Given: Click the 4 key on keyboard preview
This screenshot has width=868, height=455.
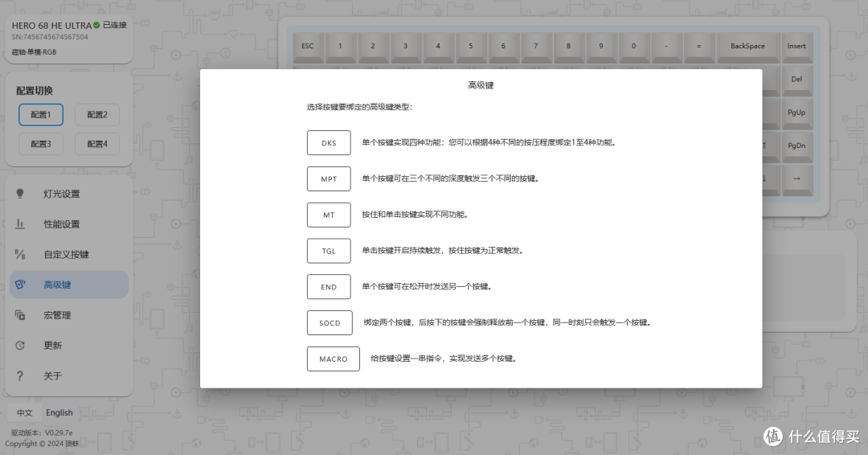Looking at the screenshot, I should point(438,47).
